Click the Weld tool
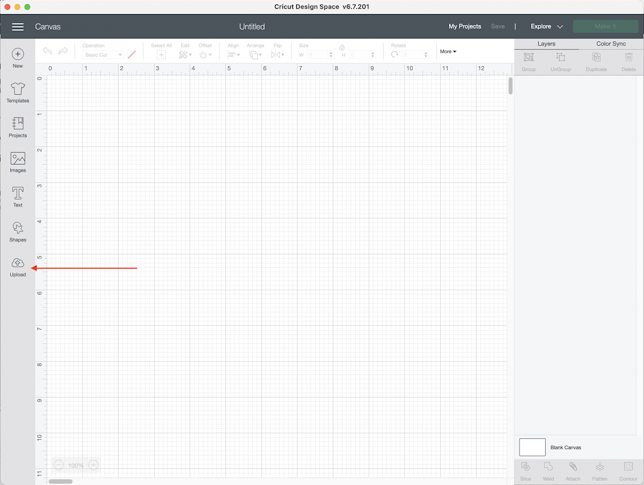The image size is (644, 485). pyautogui.click(x=548, y=471)
